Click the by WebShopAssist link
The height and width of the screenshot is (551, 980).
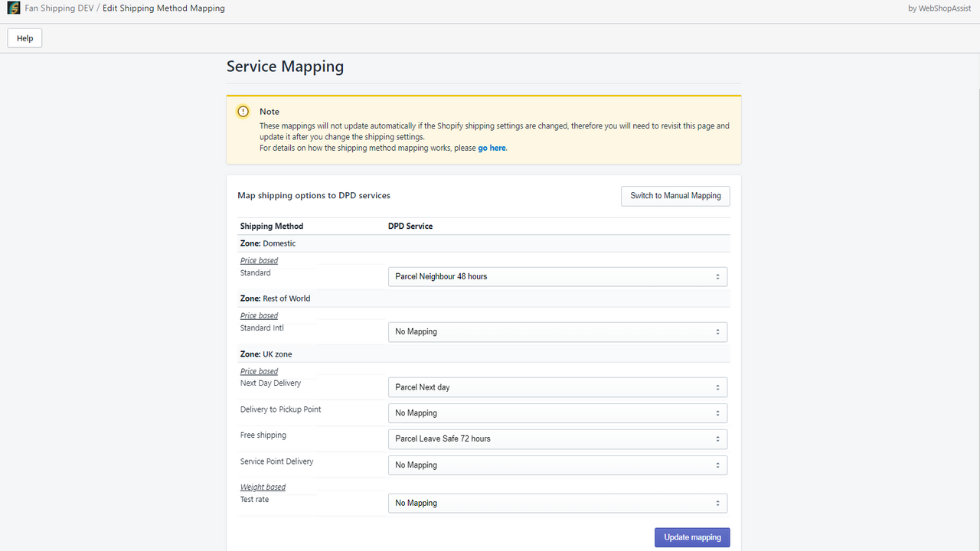pos(939,8)
